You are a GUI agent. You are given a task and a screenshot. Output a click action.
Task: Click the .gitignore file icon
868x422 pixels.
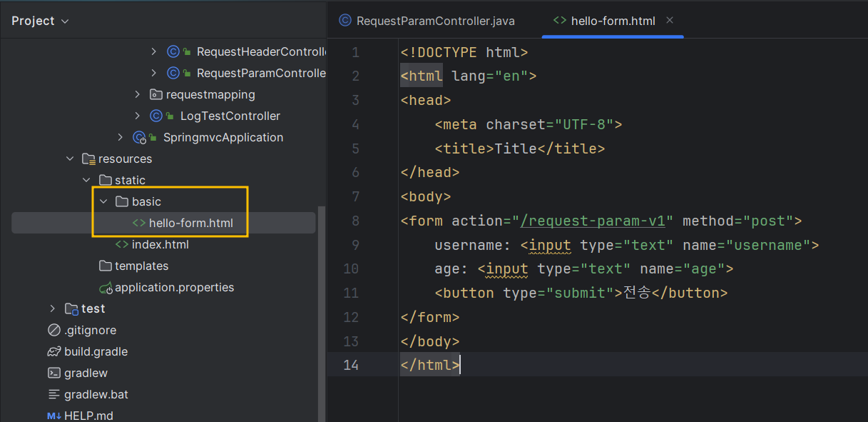click(53, 330)
